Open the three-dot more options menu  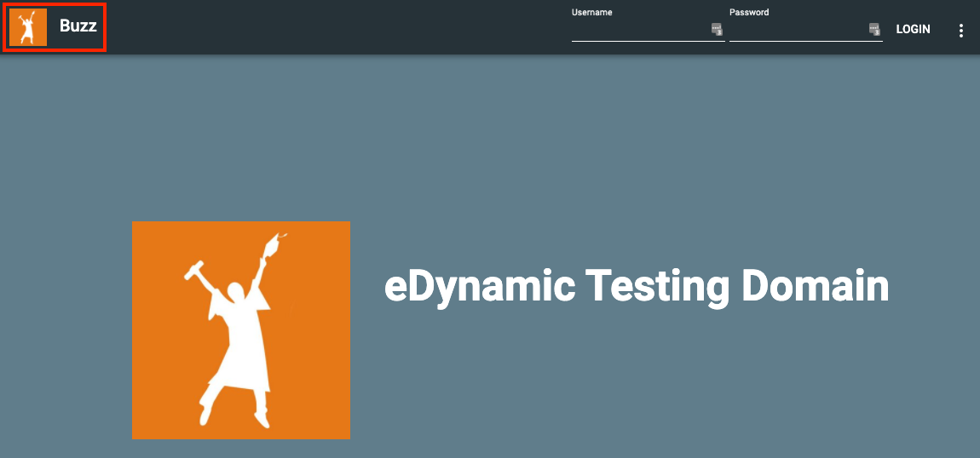(x=961, y=31)
